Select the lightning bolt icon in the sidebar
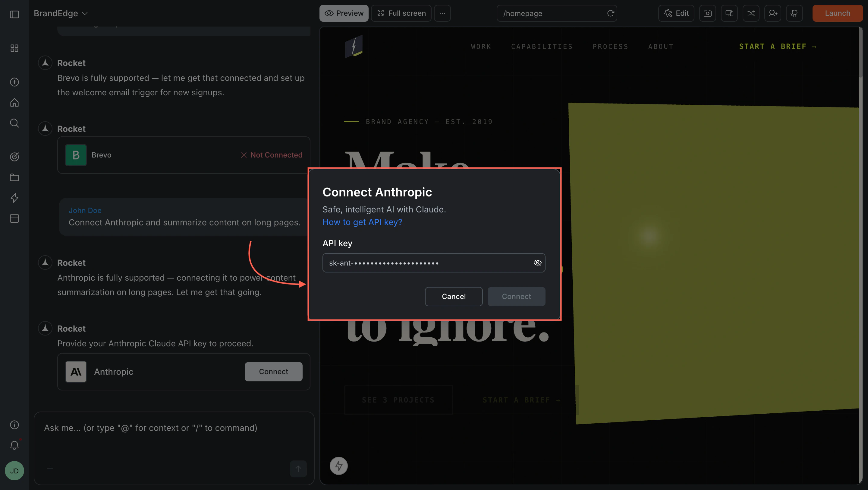868x490 pixels. click(x=14, y=198)
